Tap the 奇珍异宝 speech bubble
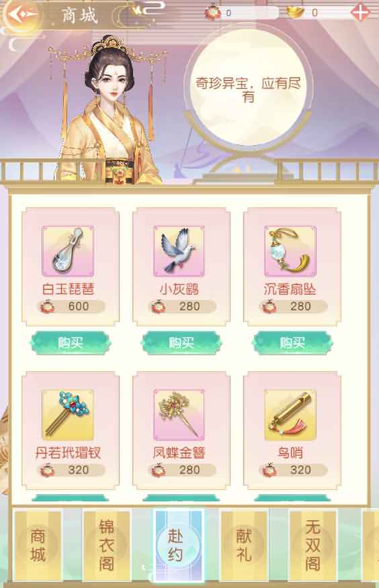The height and width of the screenshot is (588, 379). (248, 88)
